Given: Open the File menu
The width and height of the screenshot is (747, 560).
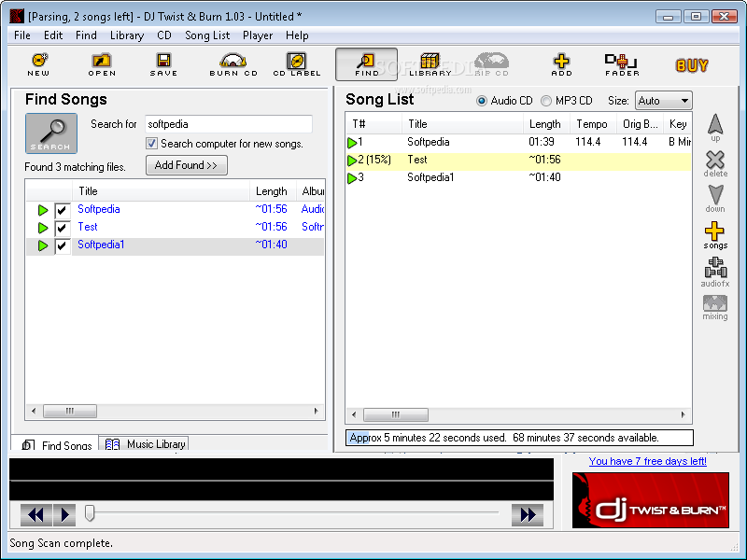Looking at the screenshot, I should coord(21,35).
